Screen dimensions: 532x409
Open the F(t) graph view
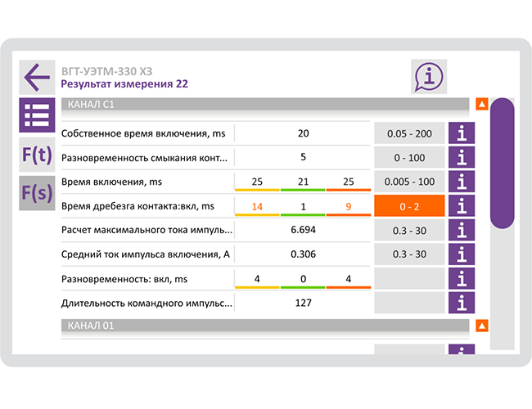tap(37, 155)
